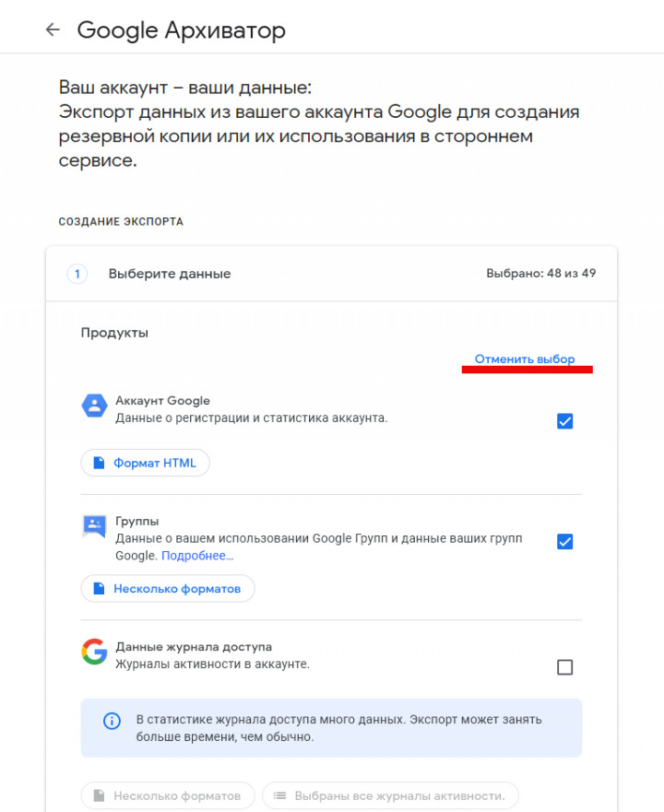Expand the Выберите данные step header
This screenshot has height=812, width=664.
[170, 274]
